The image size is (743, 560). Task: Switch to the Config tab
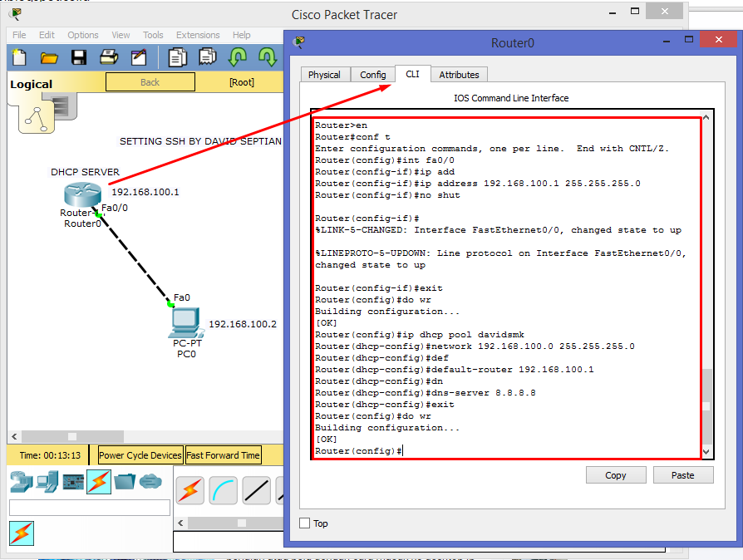[372, 74]
